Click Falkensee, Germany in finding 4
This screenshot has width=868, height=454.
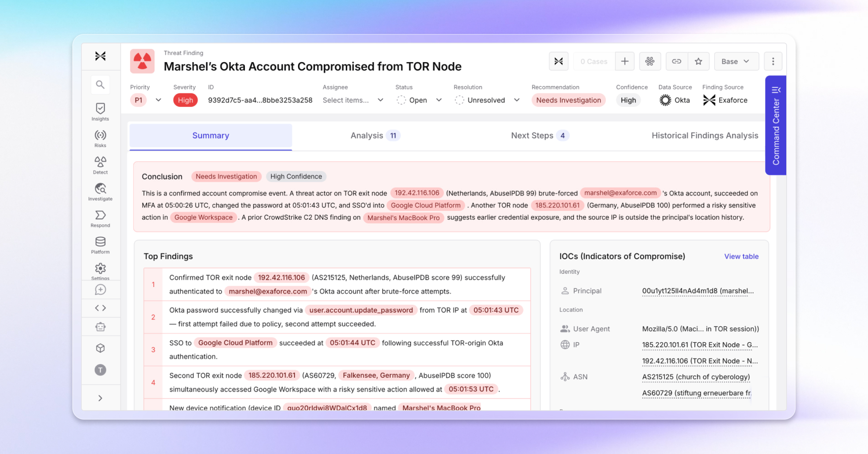pyautogui.click(x=376, y=375)
